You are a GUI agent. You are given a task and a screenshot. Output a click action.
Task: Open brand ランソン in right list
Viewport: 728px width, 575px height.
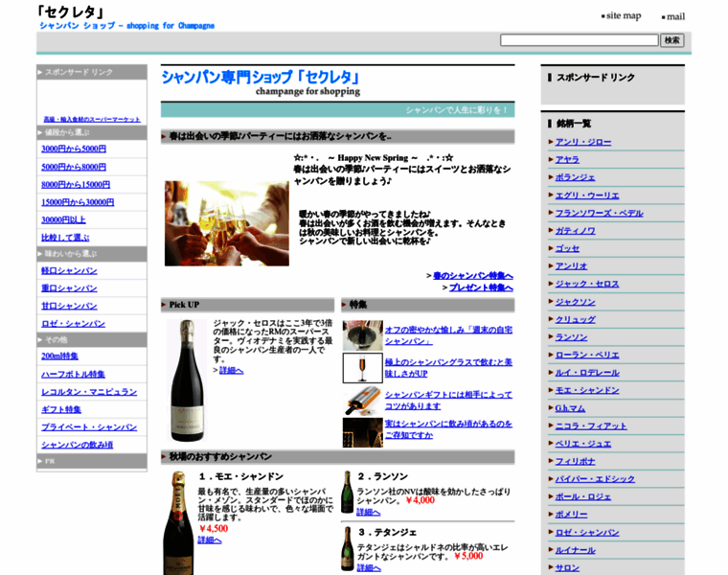pyautogui.click(x=572, y=337)
